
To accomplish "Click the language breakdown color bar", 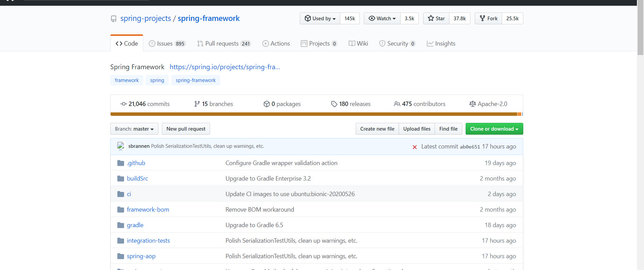I will point(317,114).
